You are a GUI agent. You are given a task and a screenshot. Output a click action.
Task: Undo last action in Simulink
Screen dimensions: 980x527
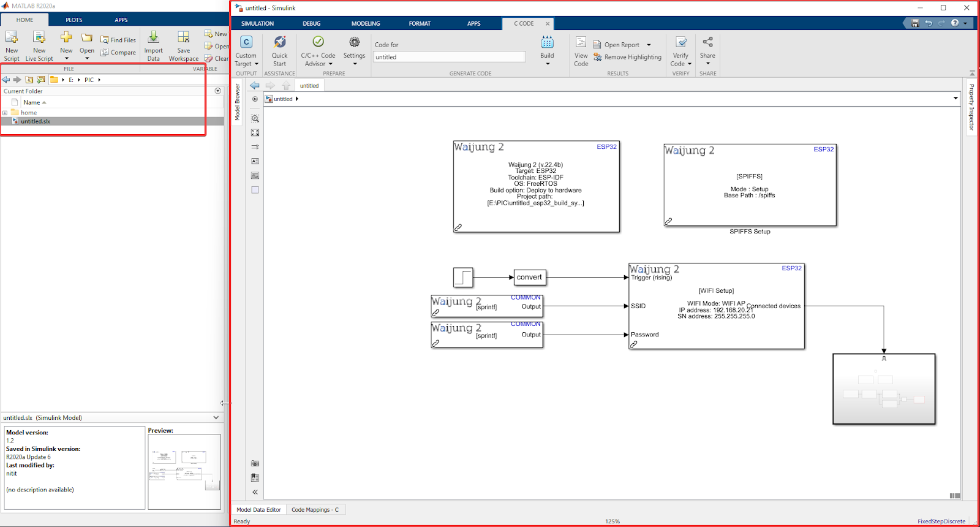(929, 23)
